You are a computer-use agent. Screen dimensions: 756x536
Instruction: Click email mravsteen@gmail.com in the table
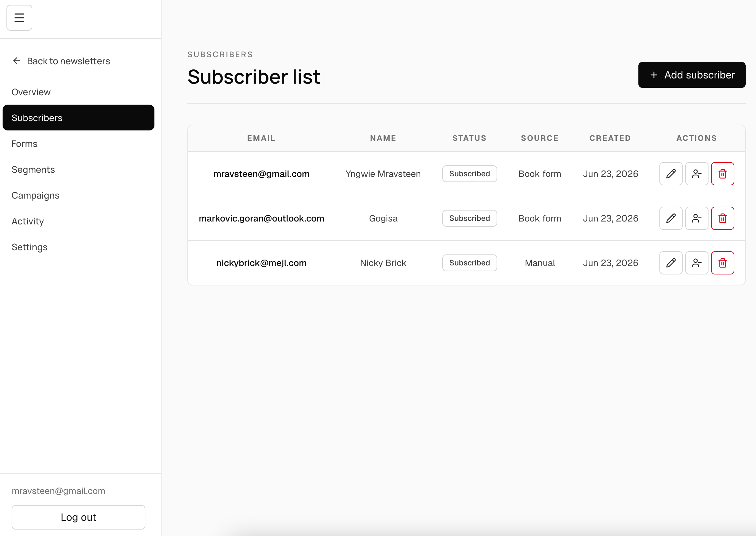coord(261,174)
